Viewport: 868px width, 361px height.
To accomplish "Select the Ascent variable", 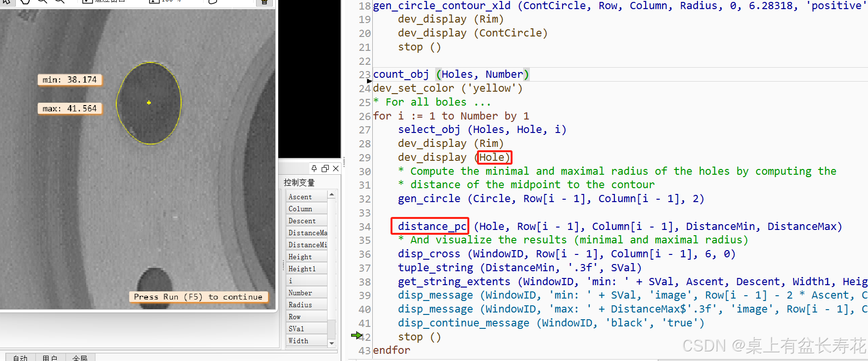I will point(306,197).
